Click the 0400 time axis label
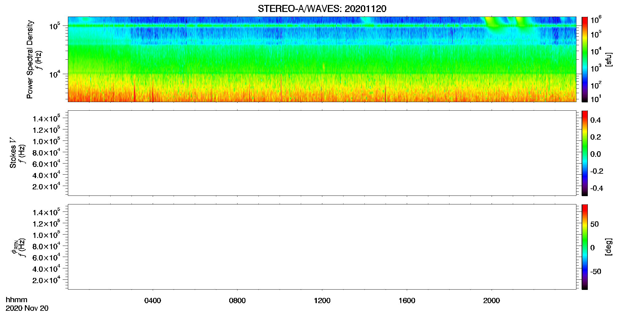The height and width of the screenshot is (332, 644). [x=153, y=301]
